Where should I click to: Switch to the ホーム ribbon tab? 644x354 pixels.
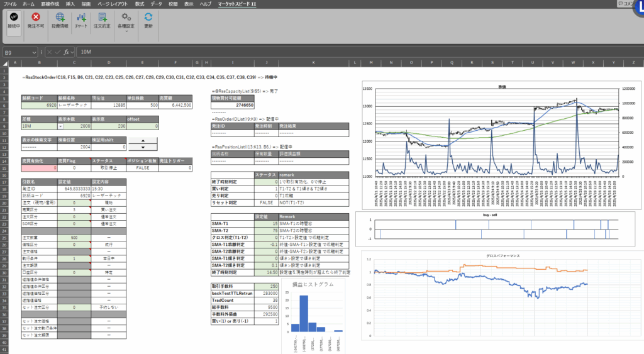point(28,4)
